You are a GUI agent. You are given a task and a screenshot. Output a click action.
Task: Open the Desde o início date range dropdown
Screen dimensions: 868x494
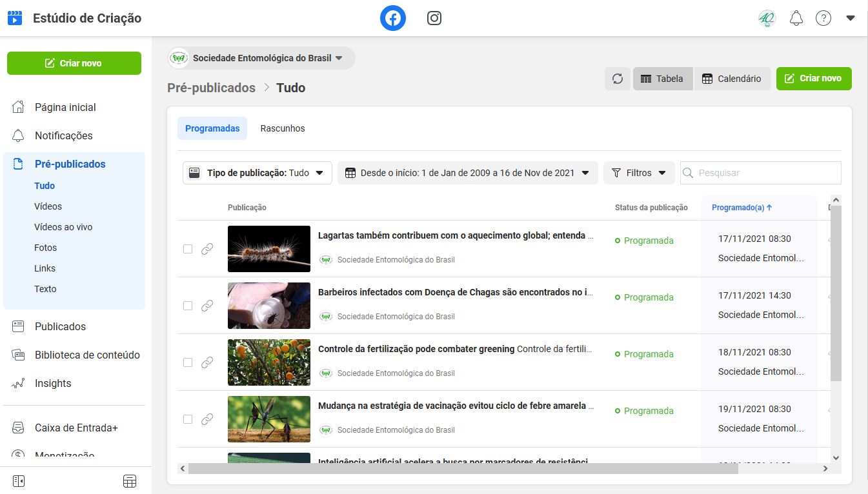click(468, 173)
